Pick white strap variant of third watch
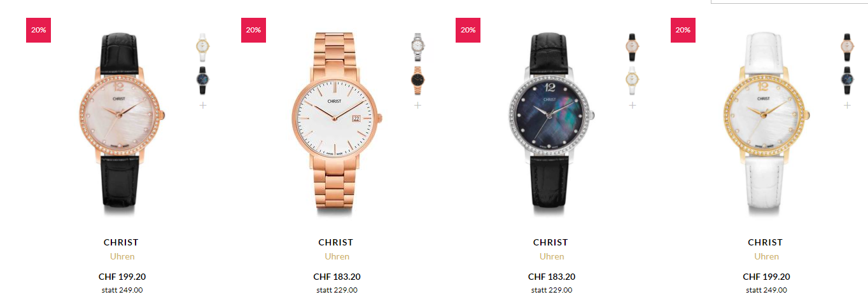This screenshot has width=868, height=304. [632, 79]
